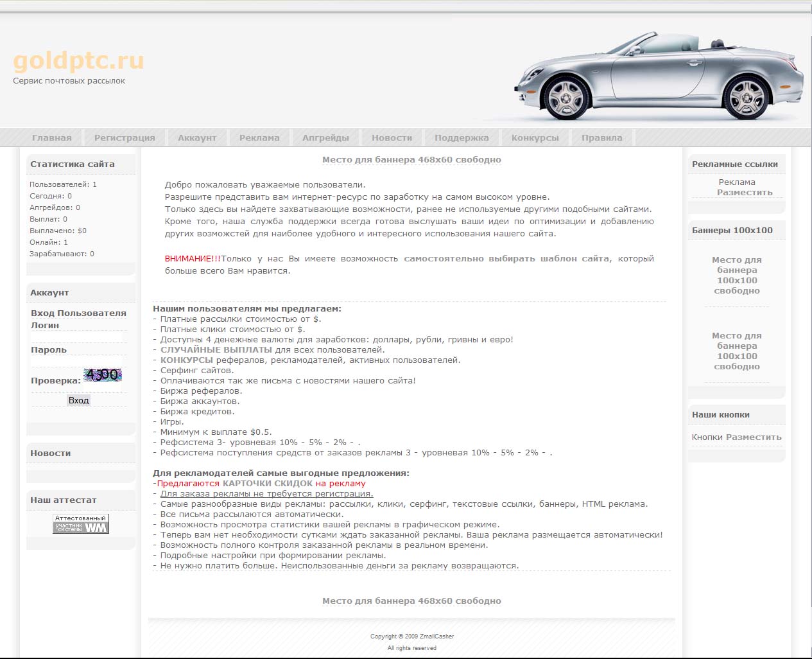Click the silver convertible car image
The width and height of the screenshot is (812, 659).
[x=657, y=77]
